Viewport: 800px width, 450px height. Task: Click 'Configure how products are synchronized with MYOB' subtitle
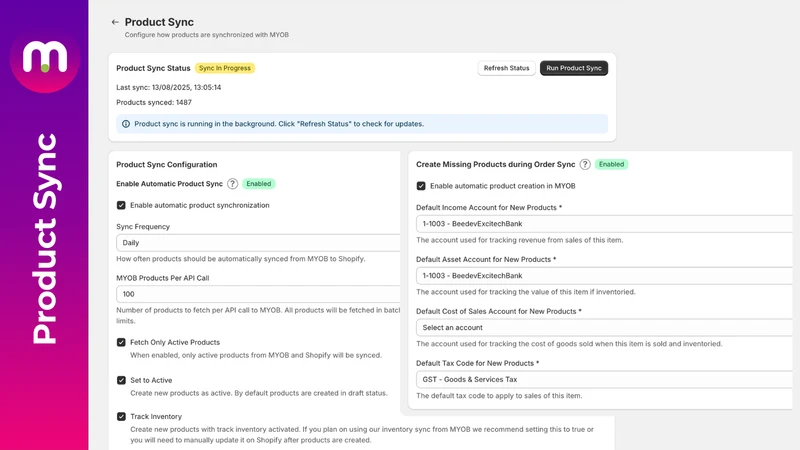207,35
